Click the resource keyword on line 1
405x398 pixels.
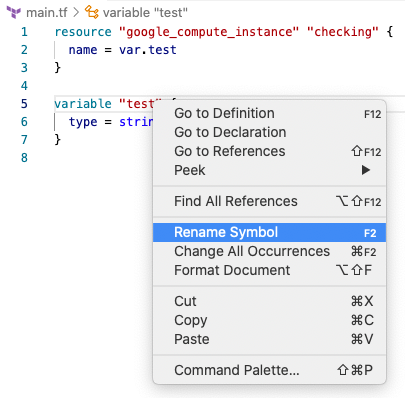pyautogui.click(x=83, y=32)
